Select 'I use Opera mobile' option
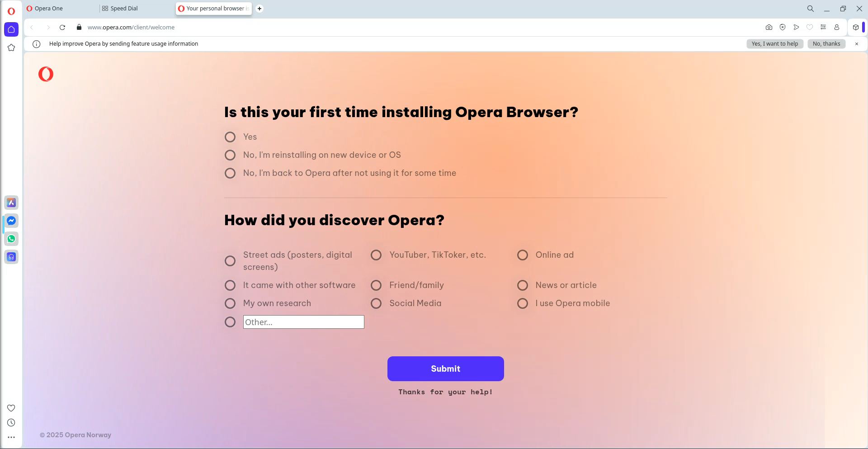The width and height of the screenshot is (868, 449). (x=523, y=303)
